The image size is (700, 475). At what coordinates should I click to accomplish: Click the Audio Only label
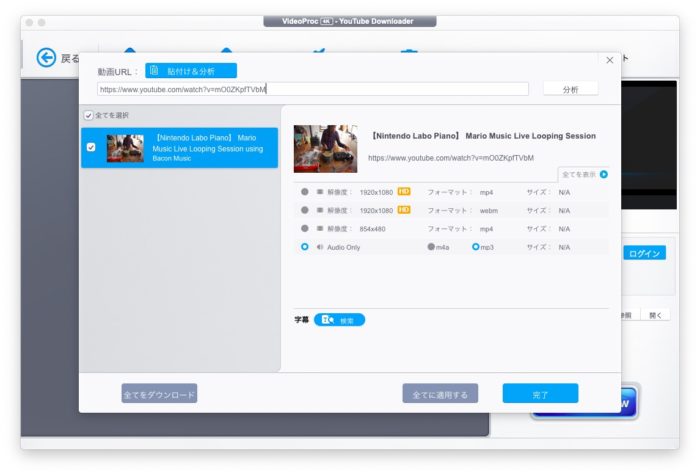(x=343, y=247)
